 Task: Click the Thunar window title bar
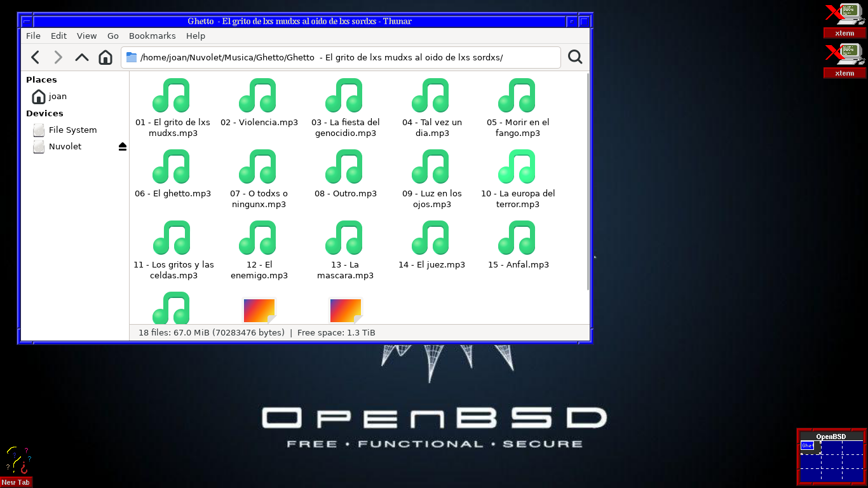tap(300, 21)
